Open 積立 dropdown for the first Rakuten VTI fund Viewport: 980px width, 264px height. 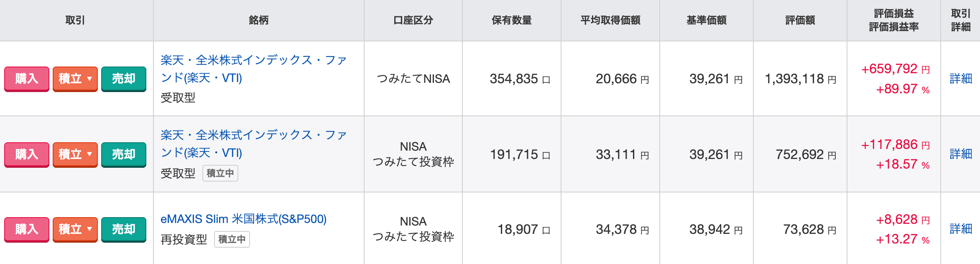pos(74,78)
